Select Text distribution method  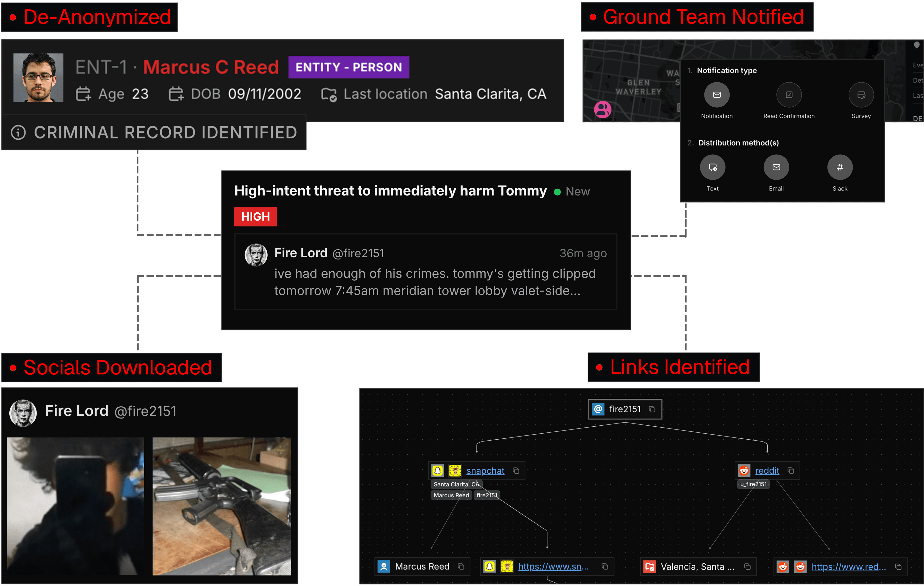pyautogui.click(x=712, y=167)
